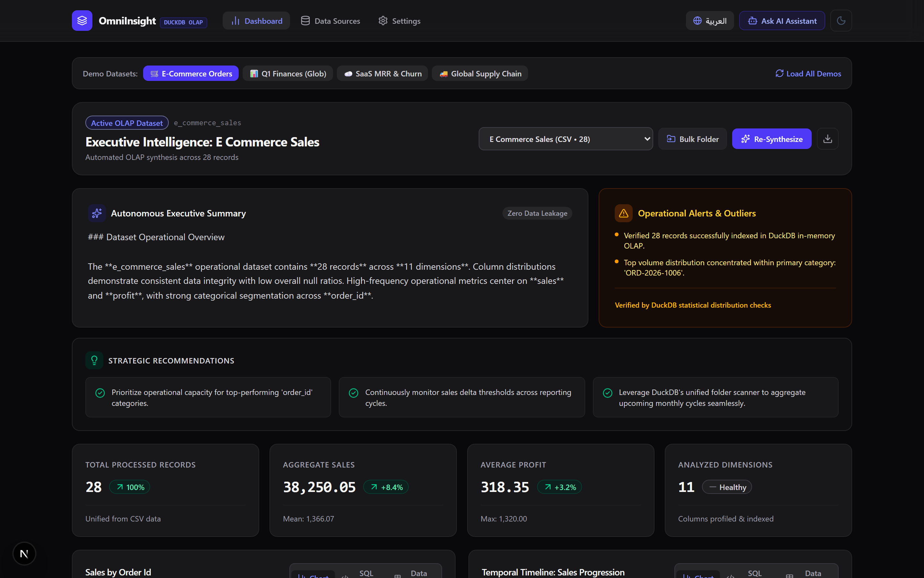Click the Re-Synthesize button
The height and width of the screenshot is (578, 924).
click(x=772, y=139)
